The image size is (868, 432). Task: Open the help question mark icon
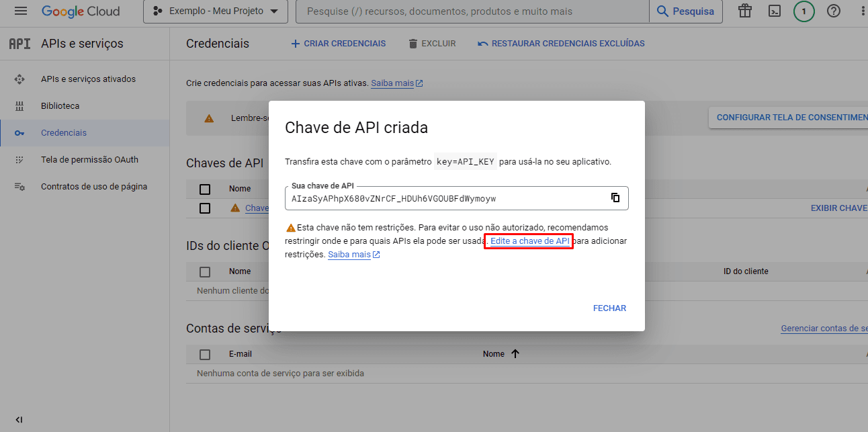(x=834, y=11)
